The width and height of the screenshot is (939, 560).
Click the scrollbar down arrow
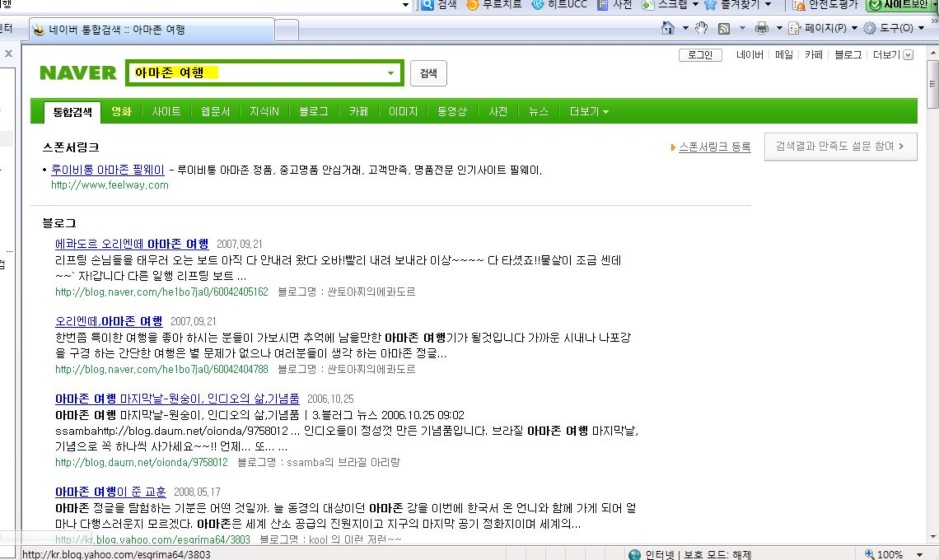[x=932, y=537]
